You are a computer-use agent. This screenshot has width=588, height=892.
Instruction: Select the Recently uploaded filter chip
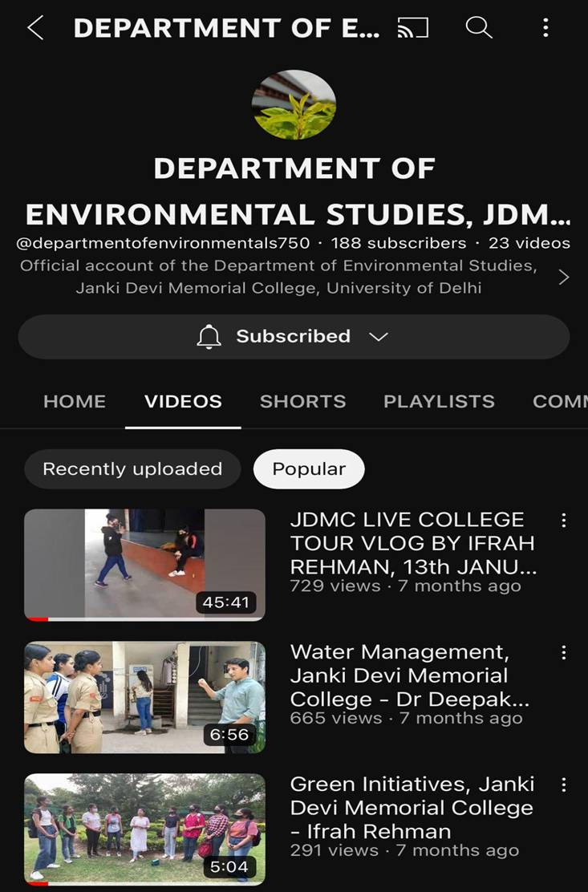132,469
